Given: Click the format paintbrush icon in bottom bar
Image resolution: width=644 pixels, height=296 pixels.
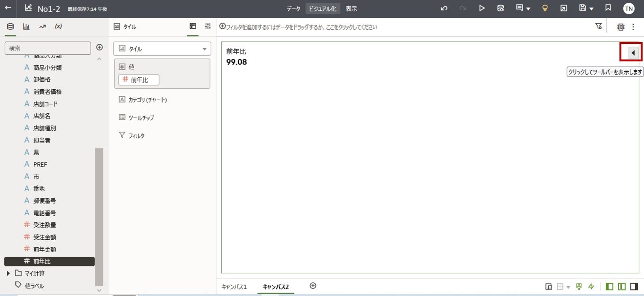Looking at the screenshot, I should tap(578, 287).
